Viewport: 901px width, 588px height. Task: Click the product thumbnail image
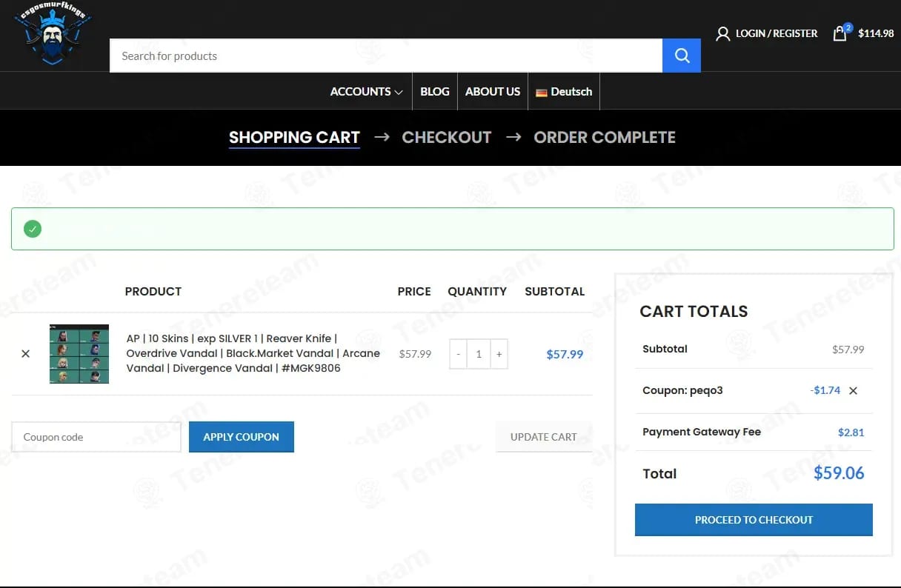79,354
